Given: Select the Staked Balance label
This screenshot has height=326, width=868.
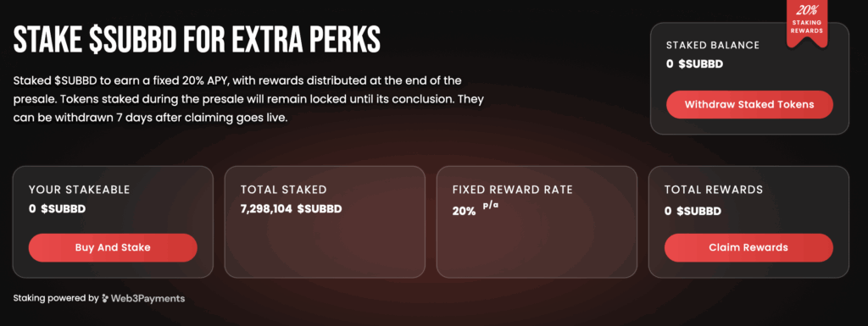Looking at the screenshot, I should coord(712,46).
